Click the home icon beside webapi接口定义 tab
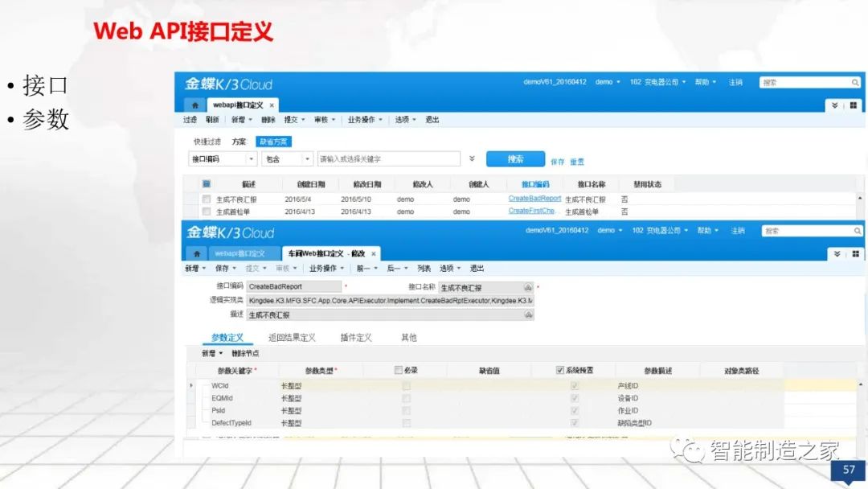Image resolution: width=868 pixels, height=489 pixels. pos(195,105)
